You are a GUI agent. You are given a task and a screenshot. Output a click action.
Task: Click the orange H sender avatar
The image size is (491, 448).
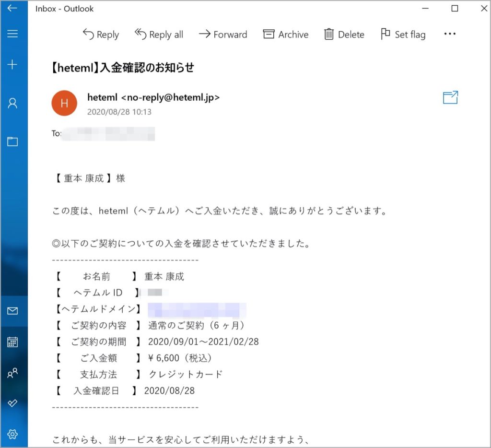64,103
